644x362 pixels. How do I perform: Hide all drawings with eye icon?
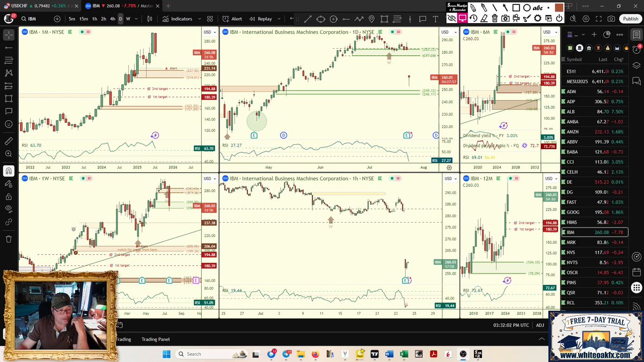click(x=9, y=209)
